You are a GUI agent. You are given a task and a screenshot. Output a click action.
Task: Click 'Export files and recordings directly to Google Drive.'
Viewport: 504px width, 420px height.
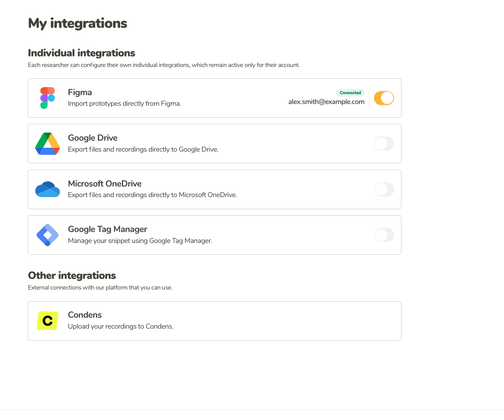coord(143,150)
